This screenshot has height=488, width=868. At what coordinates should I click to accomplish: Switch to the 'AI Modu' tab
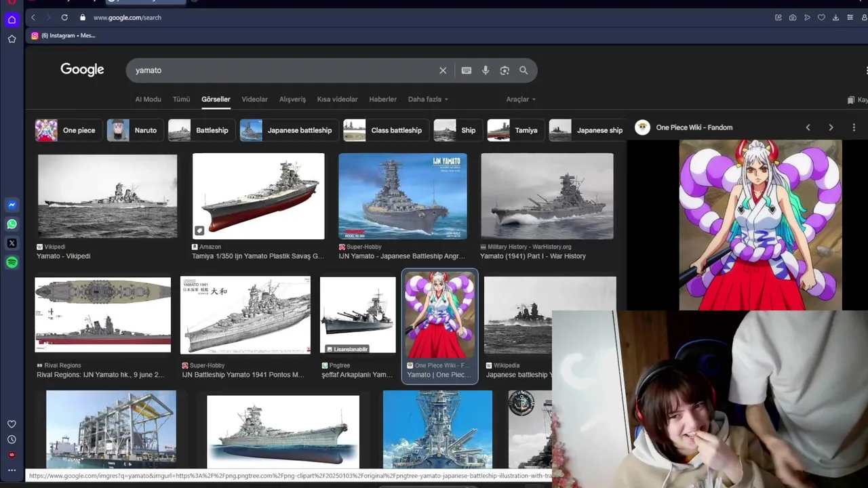(148, 100)
